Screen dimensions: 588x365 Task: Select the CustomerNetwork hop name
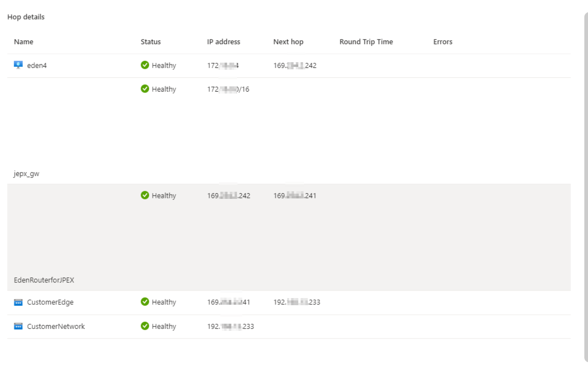(x=56, y=326)
